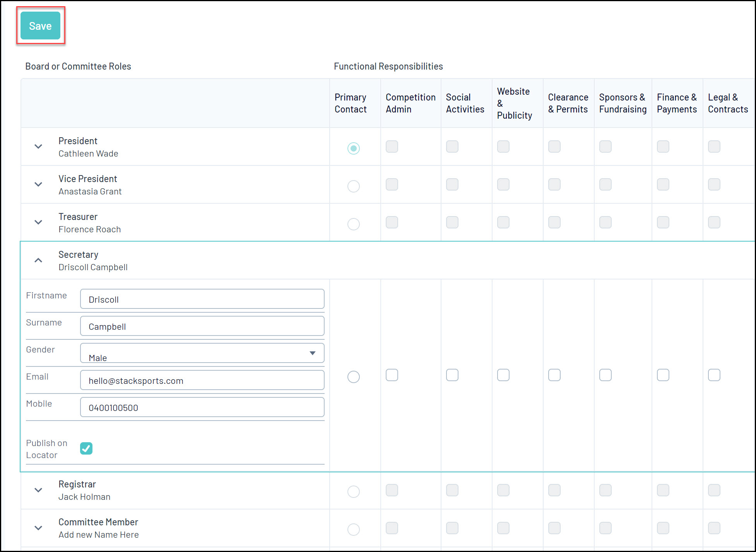Expand the Treasurer row chevron
Image resolution: width=756 pixels, height=552 pixels.
tap(38, 222)
